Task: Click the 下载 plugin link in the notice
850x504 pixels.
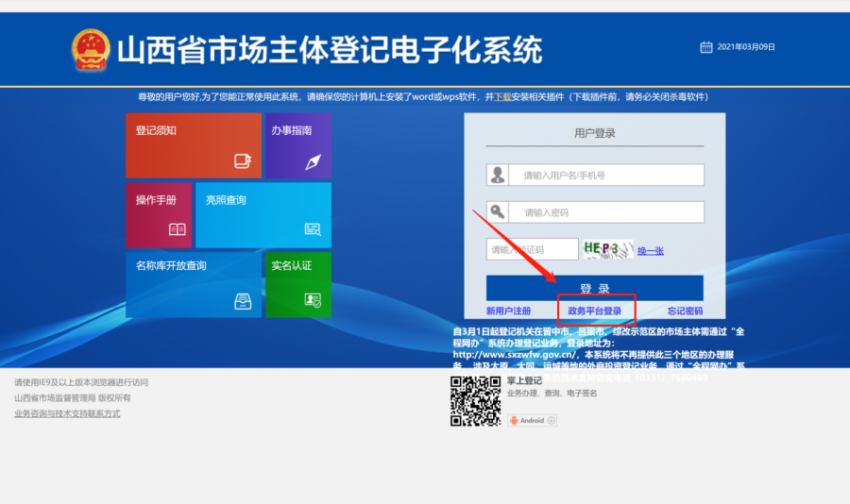Action: tap(502, 97)
